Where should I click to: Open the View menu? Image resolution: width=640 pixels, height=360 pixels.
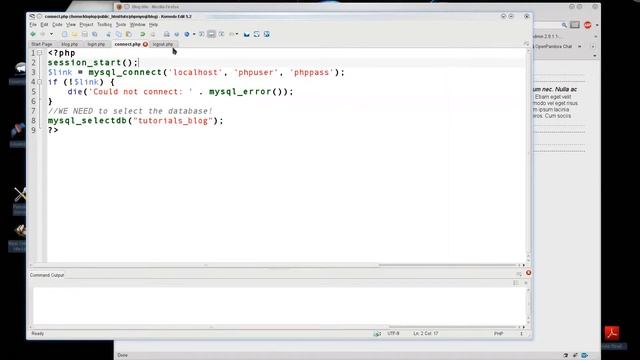pyautogui.click(x=71, y=24)
